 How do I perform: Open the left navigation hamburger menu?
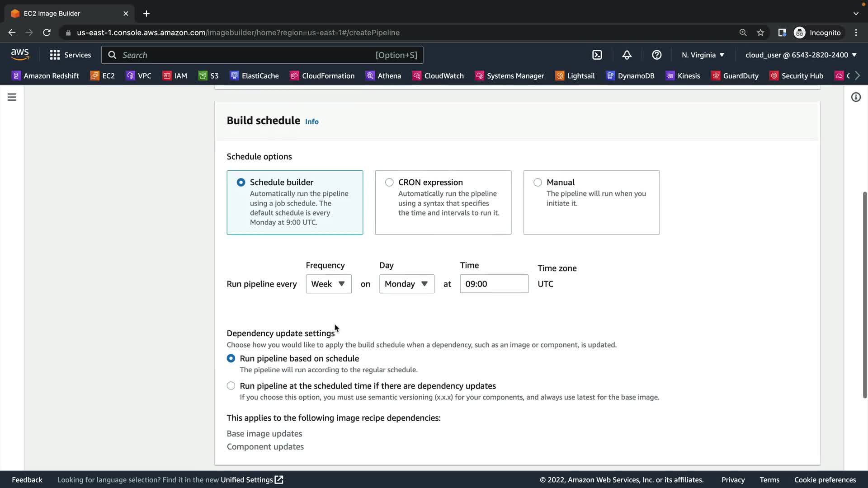pyautogui.click(x=12, y=97)
